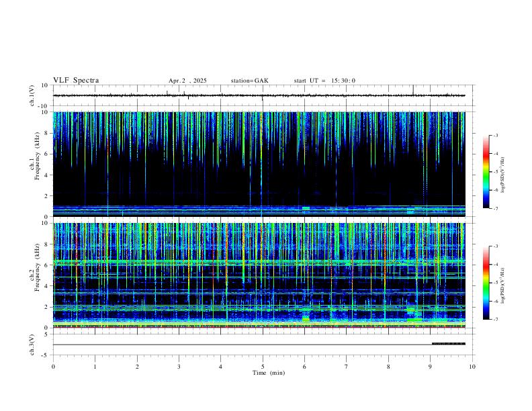Click the "VLF Spectra" plot title
Image resolution: width=532 pixels, height=411 pixels.
tap(76, 81)
